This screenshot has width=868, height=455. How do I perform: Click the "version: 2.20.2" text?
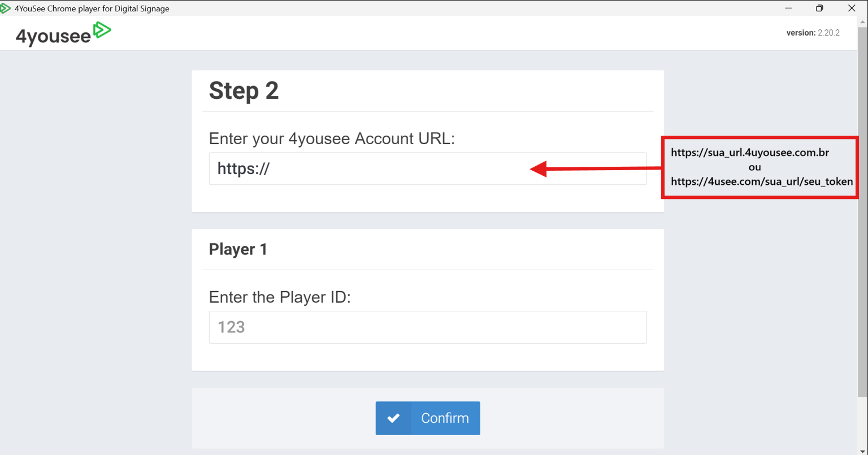tap(813, 33)
